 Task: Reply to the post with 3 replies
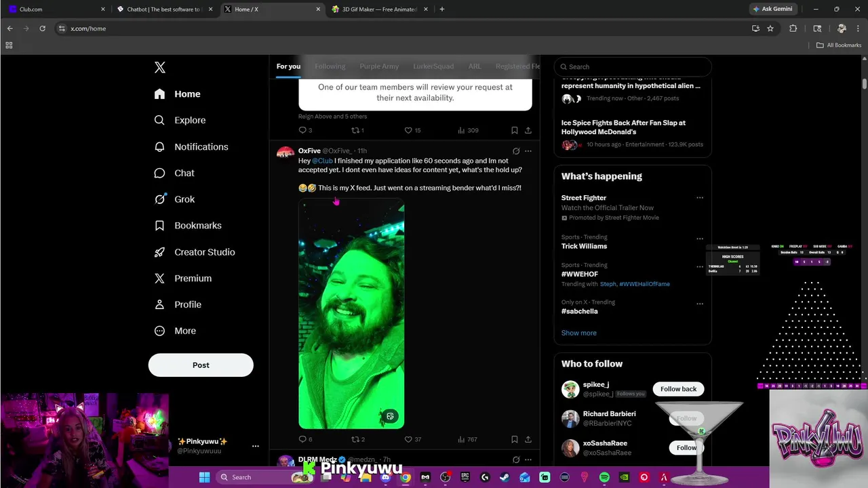[305, 130]
